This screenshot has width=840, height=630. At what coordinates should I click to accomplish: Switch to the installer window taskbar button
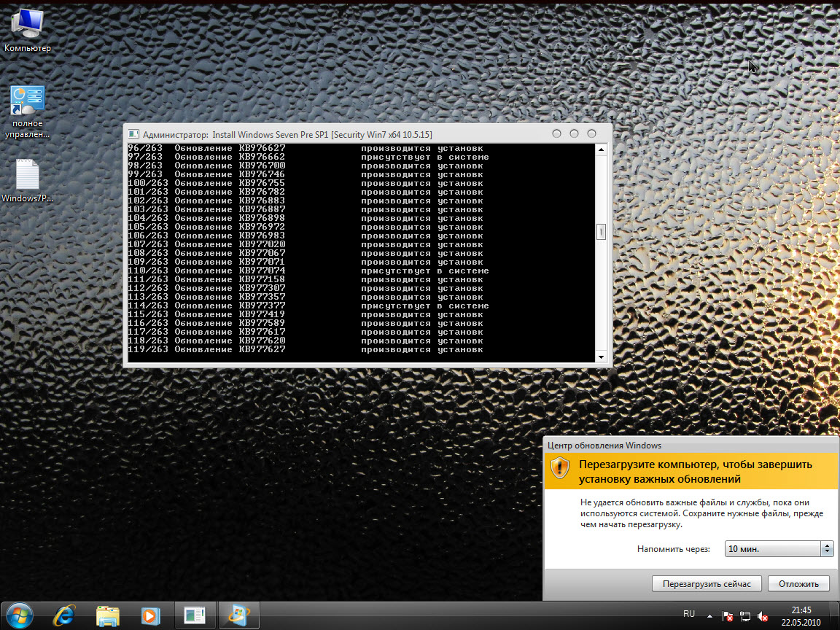tap(195, 615)
